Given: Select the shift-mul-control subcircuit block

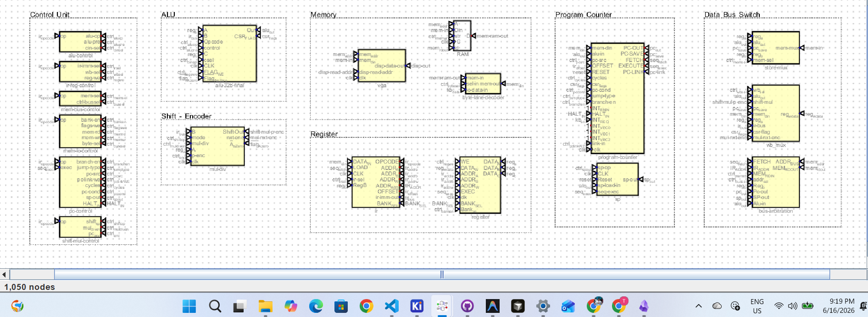Looking at the screenshot, I should click(80, 227).
